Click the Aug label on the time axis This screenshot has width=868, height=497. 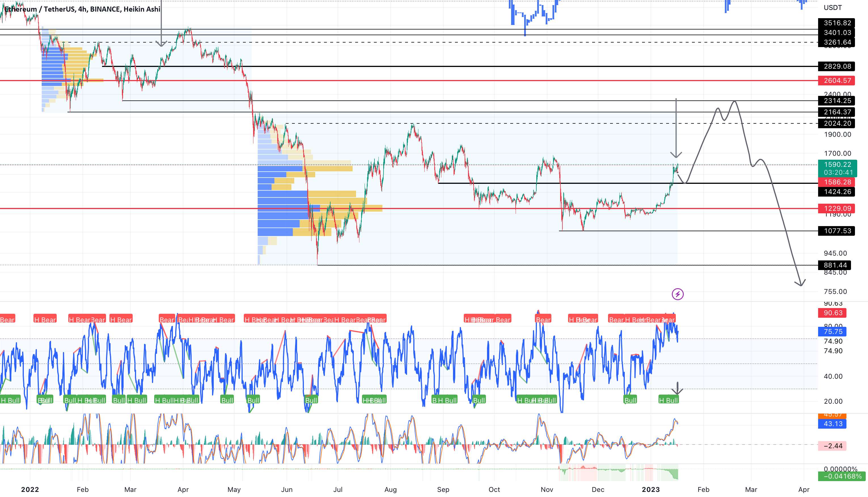[391, 490]
